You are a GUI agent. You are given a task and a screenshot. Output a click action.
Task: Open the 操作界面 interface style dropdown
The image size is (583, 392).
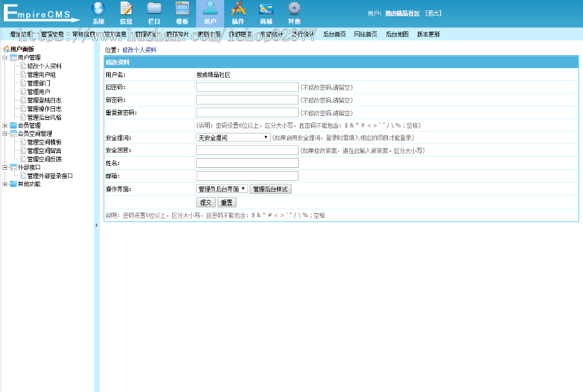point(220,189)
